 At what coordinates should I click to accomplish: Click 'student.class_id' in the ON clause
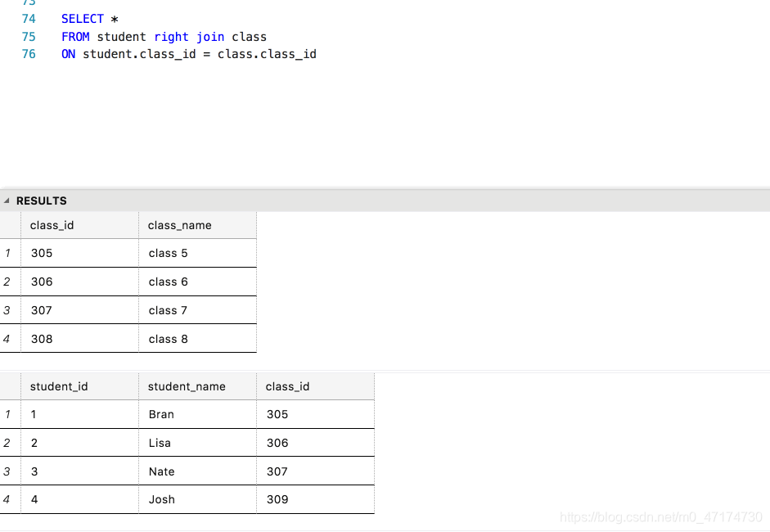139,55
